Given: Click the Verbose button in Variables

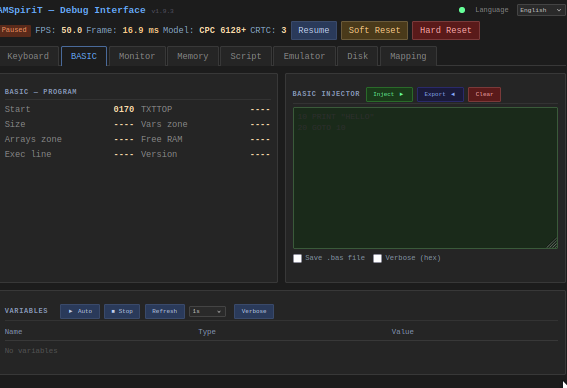Looking at the screenshot, I should 254,311.
